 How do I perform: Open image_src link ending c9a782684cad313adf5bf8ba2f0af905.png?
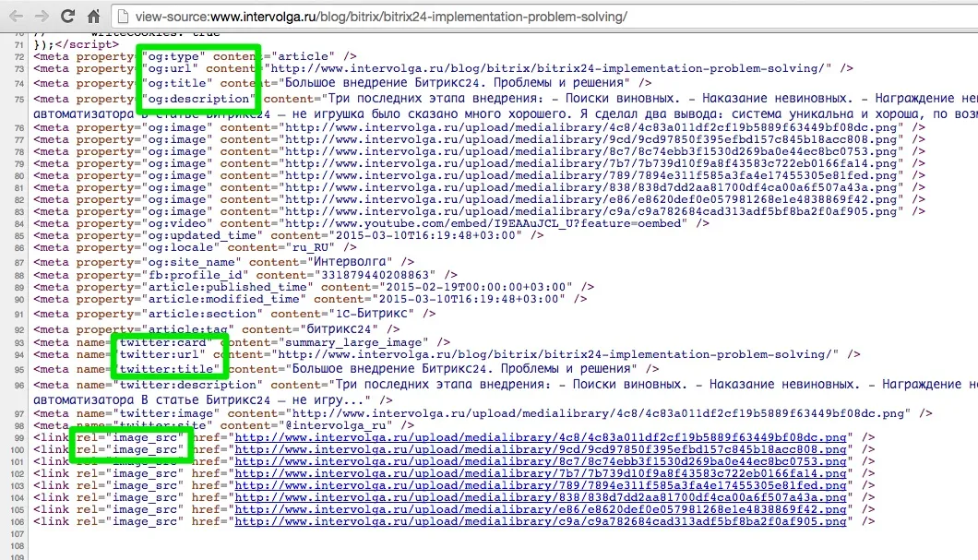[540, 521]
